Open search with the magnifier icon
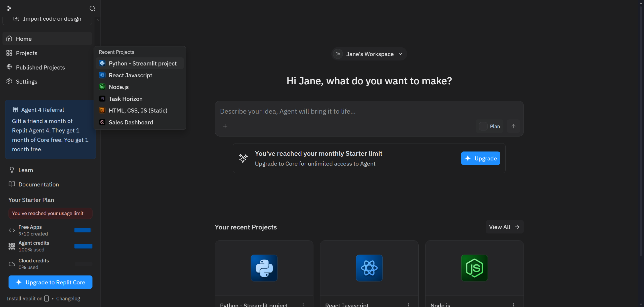 92,9
